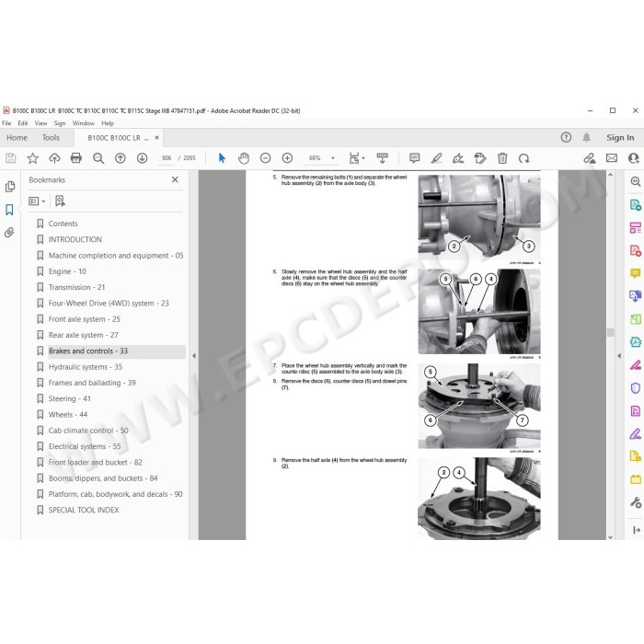The width and height of the screenshot is (644, 644).
Task: Share a link to the file
Action: click(x=590, y=158)
